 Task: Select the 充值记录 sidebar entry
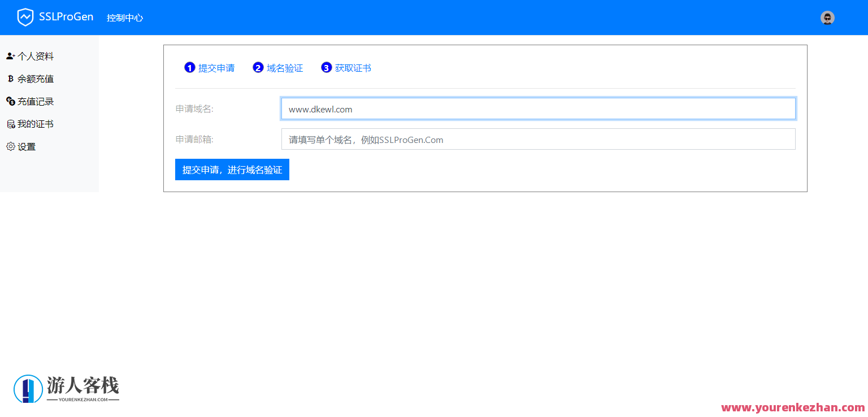click(x=36, y=101)
